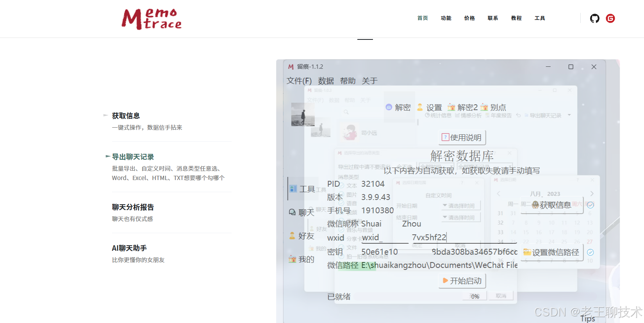Open the 数据 menu
644x323 pixels.
[326, 81]
